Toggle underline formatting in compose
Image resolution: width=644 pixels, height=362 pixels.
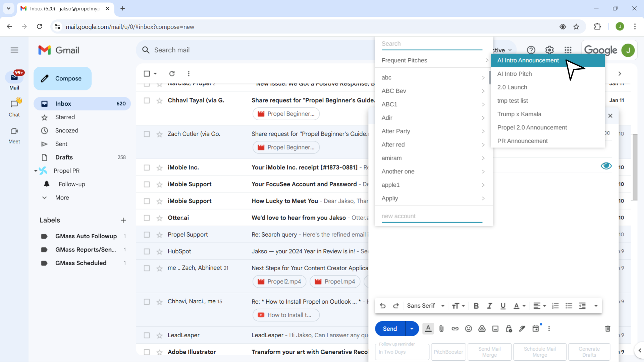(503, 306)
